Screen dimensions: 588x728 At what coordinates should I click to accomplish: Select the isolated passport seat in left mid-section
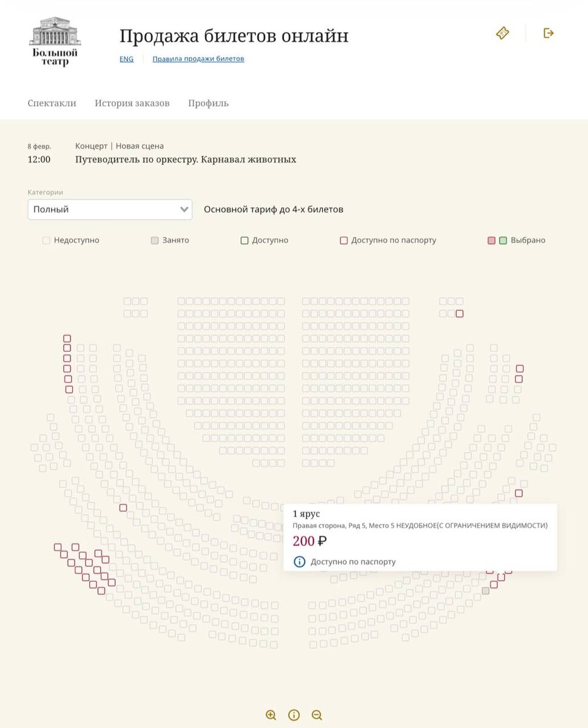point(123,508)
